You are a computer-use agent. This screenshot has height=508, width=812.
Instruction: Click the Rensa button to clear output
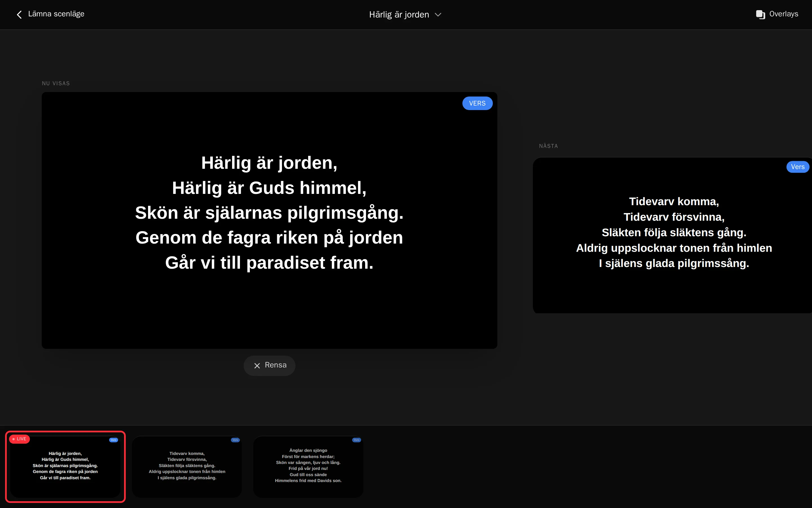(270, 365)
